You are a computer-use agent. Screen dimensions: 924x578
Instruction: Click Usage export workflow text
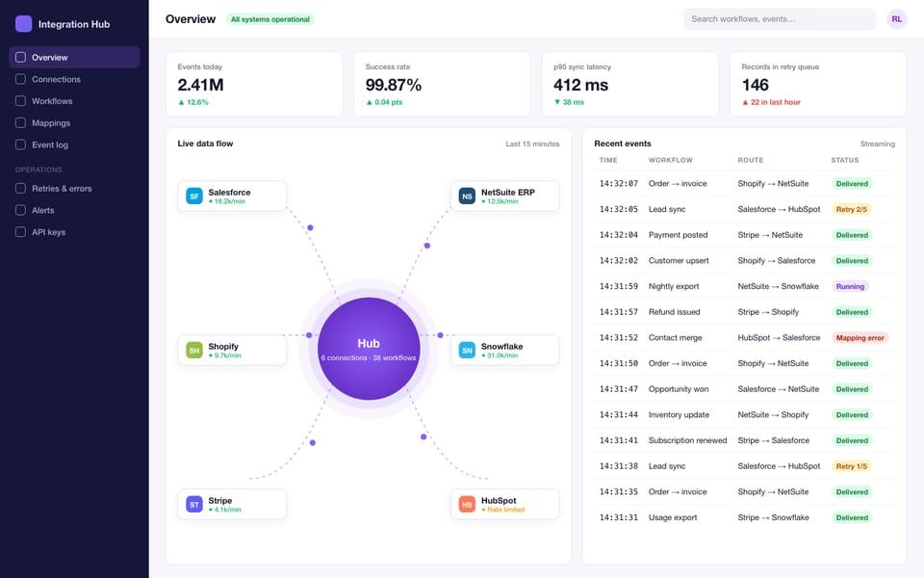[x=673, y=518]
